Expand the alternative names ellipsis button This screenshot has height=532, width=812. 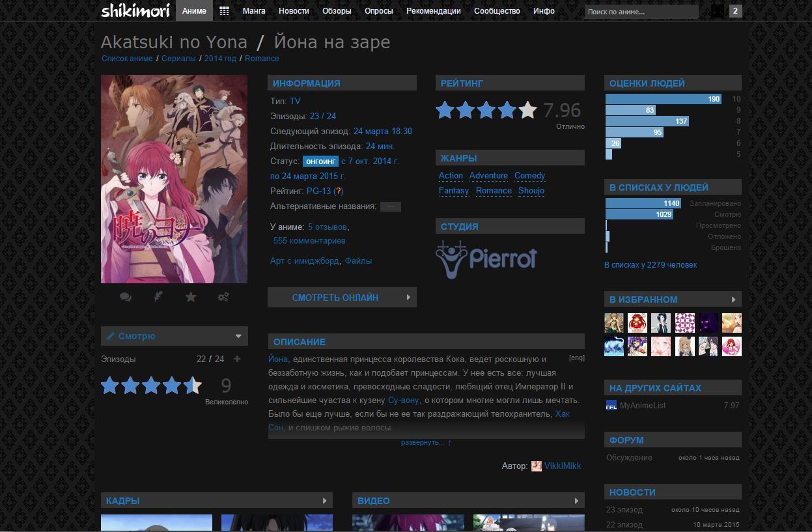tap(391, 206)
